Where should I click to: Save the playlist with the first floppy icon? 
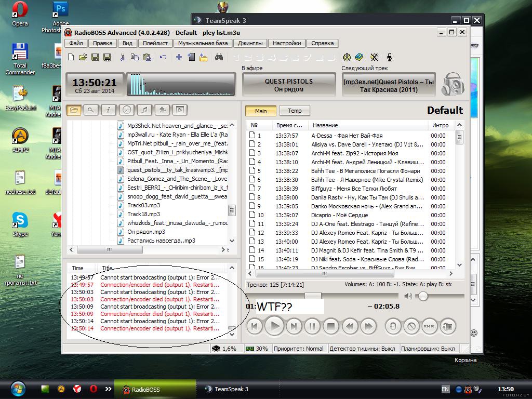point(95,57)
